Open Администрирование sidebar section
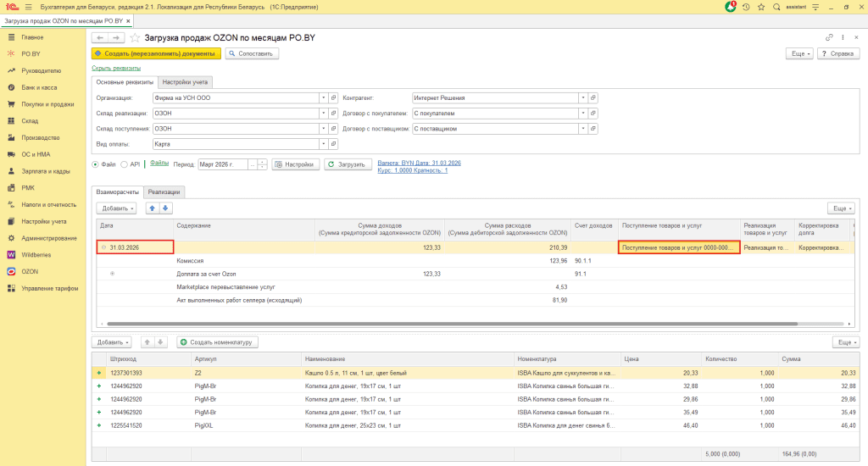This screenshot has width=868, height=466. pyautogui.click(x=48, y=238)
